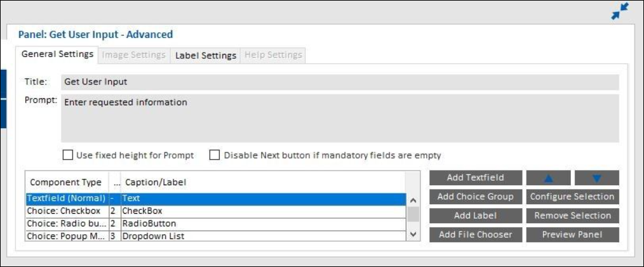Click the collapse panel arrows icon
Viewport: 644px width, 267px height.
point(619,11)
